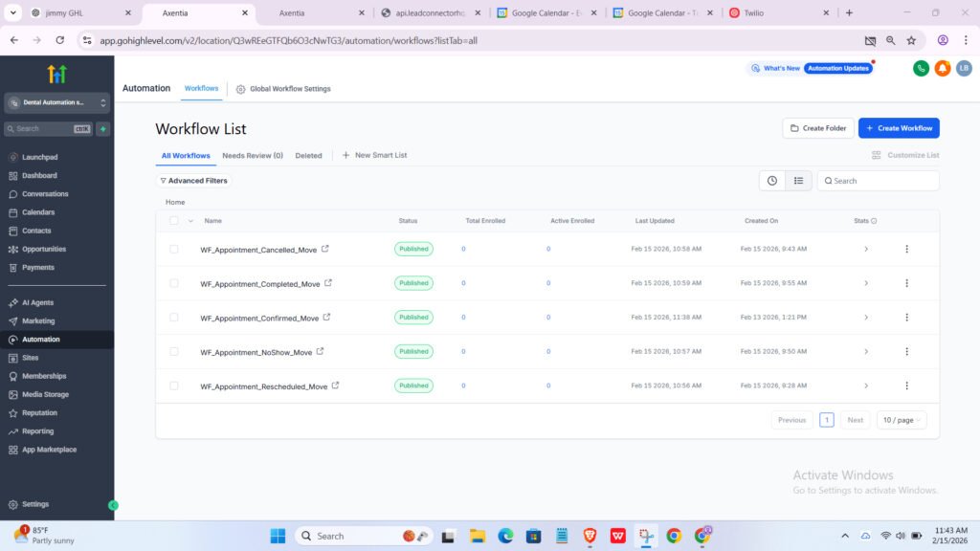Expand stats for WF_Appointment_NoShow_Move

point(865,352)
